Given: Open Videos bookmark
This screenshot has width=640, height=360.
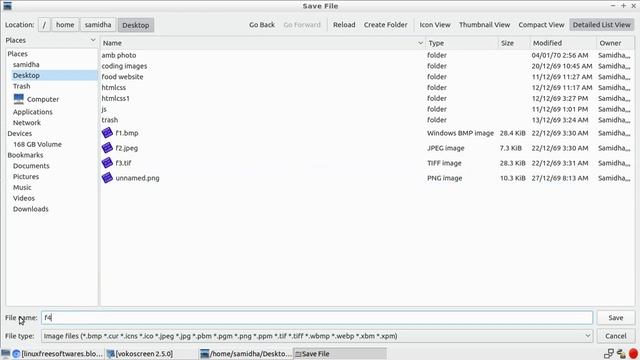Looking at the screenshot, I should point(24,198).
